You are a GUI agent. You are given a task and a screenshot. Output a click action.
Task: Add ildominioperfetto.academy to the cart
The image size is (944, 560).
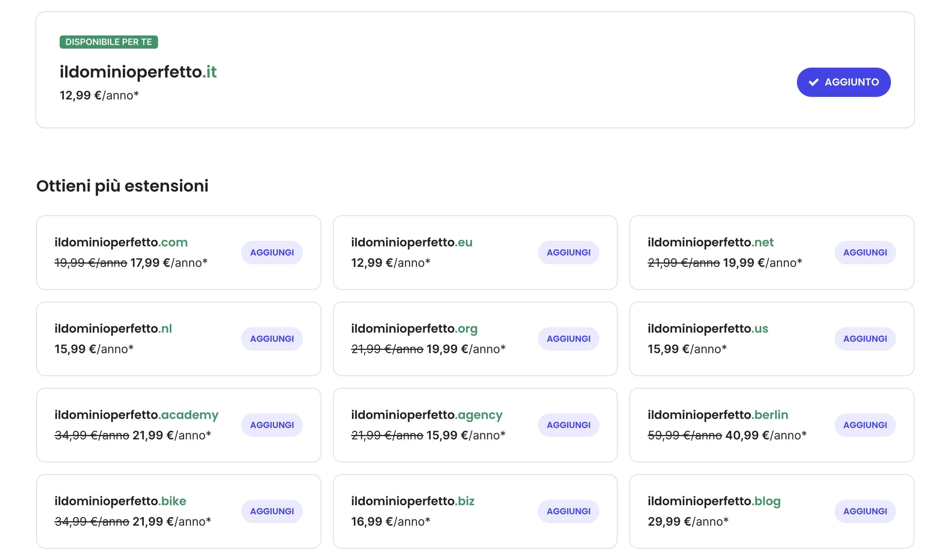pos(271,425)
